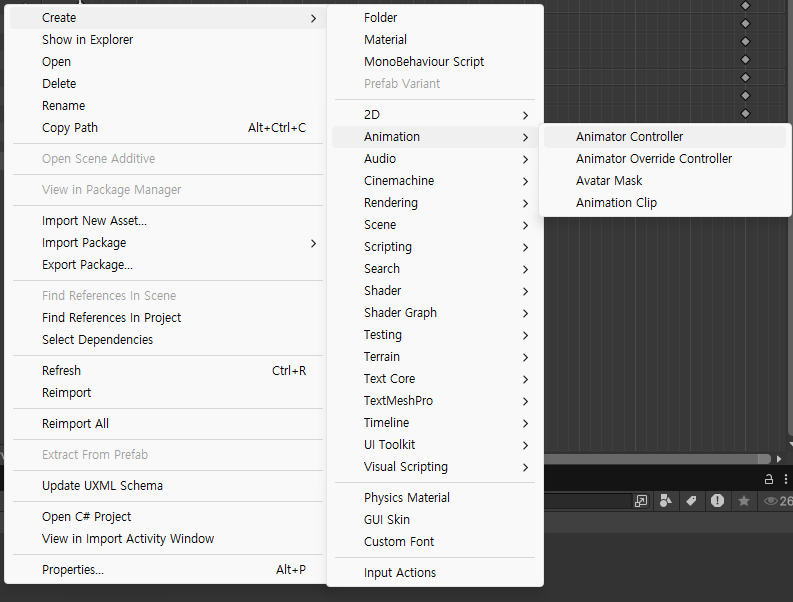Select Delete from the context menu

click(167, 83)
